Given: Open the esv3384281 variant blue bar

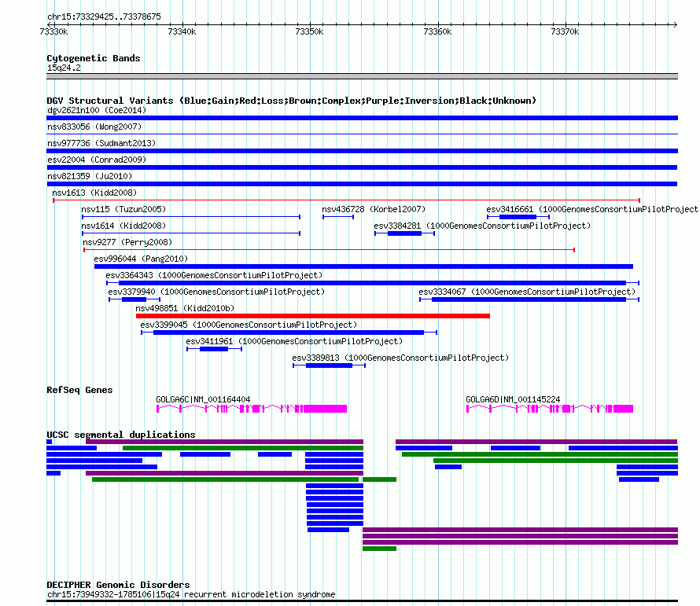Looking at the screenshot, I should click(x=404, y=233).
